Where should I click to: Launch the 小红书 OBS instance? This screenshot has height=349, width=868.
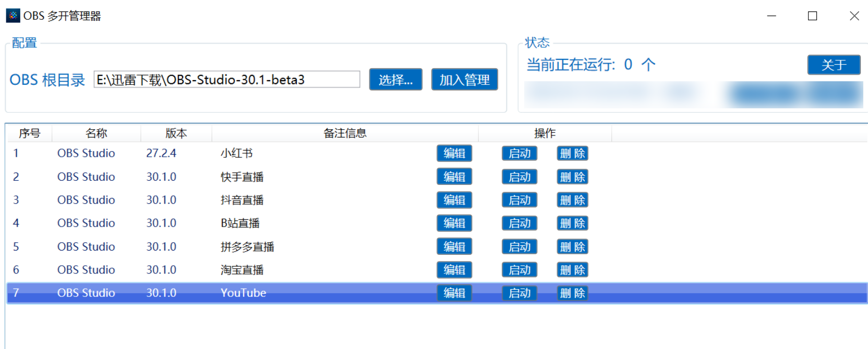(520, 153)
